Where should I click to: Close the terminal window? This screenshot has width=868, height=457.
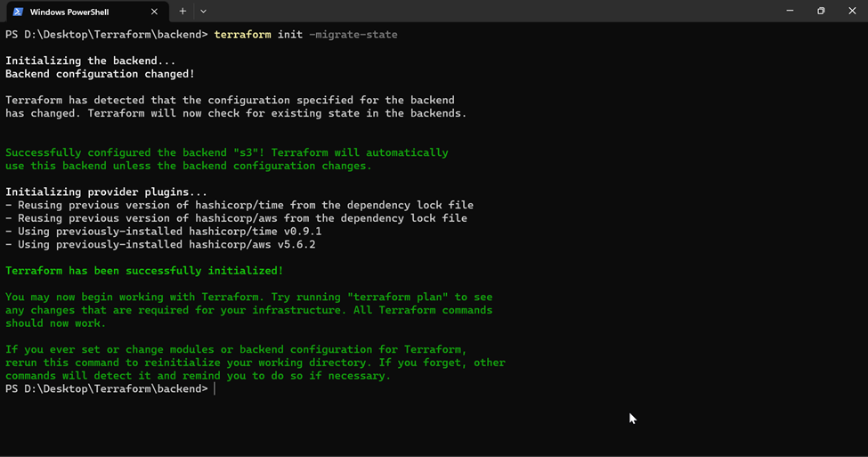tap(852, 11)
